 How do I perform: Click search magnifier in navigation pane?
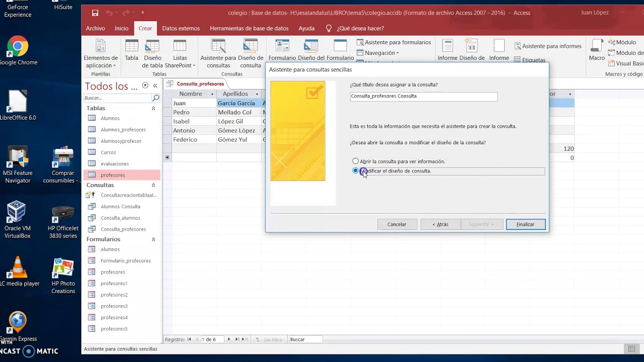(155, 98)
